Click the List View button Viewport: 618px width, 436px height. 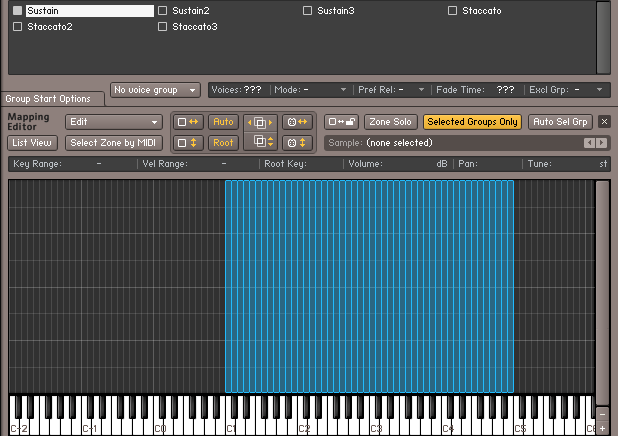[32, 143]
